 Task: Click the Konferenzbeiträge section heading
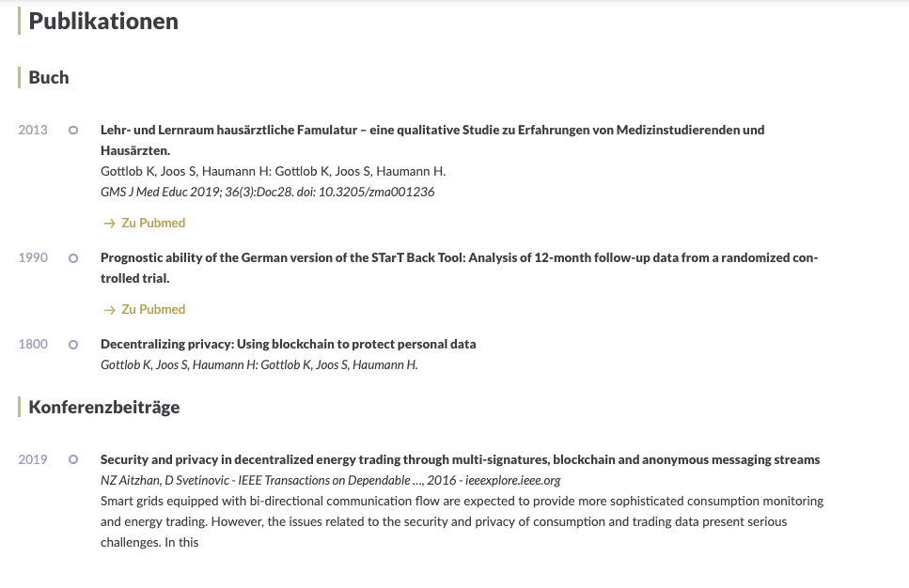point(103,408)
